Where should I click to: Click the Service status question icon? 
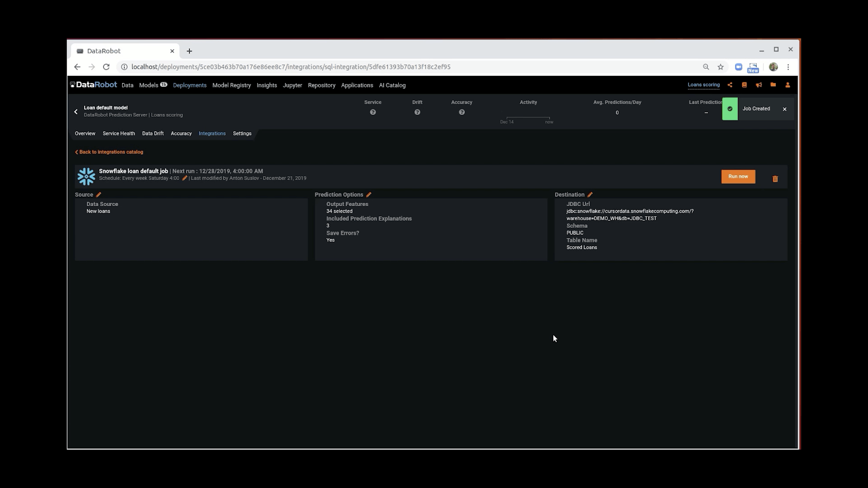(x=373, y=112)
